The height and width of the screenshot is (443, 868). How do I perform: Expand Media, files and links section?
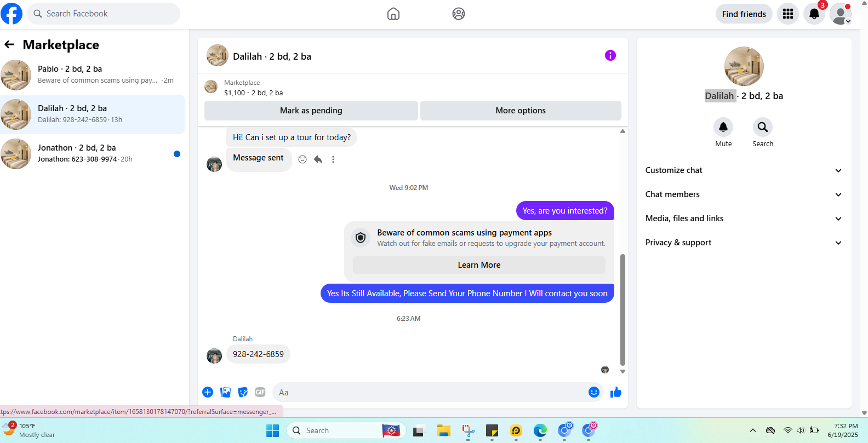pyautogui.click(x=744, y=218)
